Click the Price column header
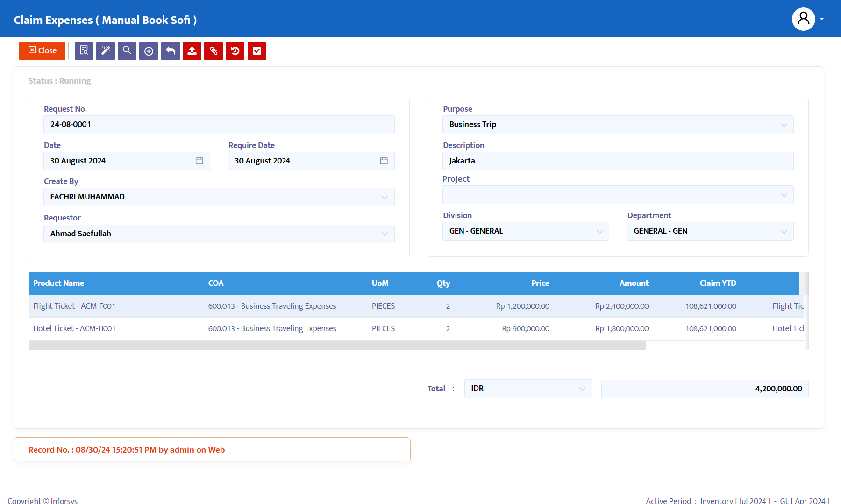 coord(540,283)
